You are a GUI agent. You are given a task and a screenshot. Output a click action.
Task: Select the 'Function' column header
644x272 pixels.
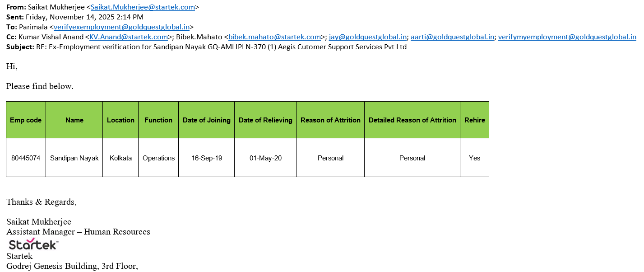click(158, 120)
